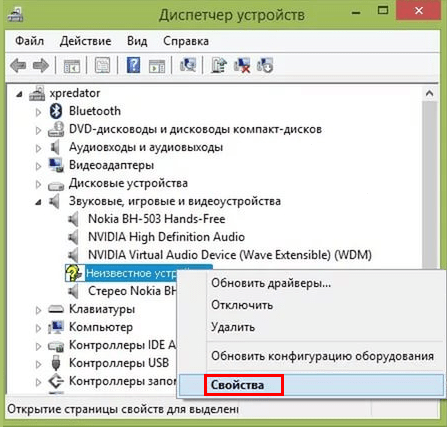The height and width of the screenshot is (427, 447).
Task: Select Nokia BH-503 Hands-Free device
Action: (x=156, y=219)
